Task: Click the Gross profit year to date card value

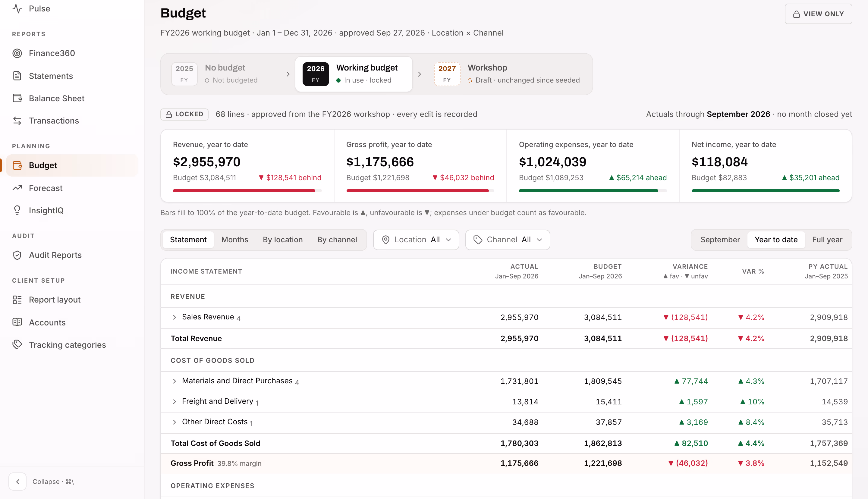Action: 380,162
